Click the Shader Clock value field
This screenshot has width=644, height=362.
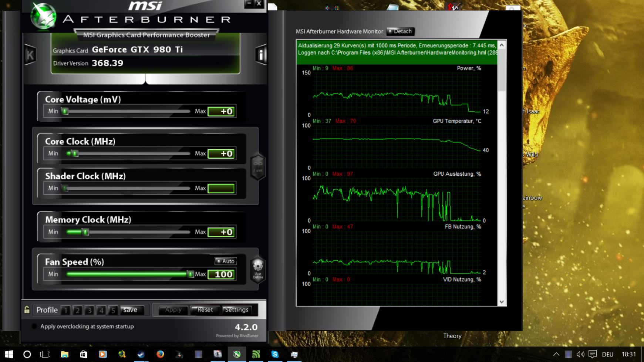[221, 188]
